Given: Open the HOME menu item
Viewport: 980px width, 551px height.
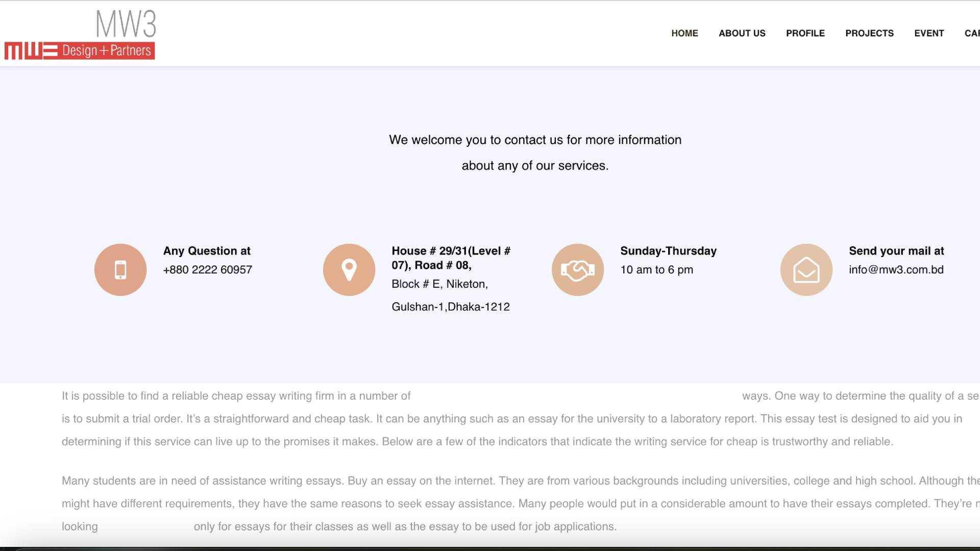Looking at the screenshot, I should coord(684,33).
